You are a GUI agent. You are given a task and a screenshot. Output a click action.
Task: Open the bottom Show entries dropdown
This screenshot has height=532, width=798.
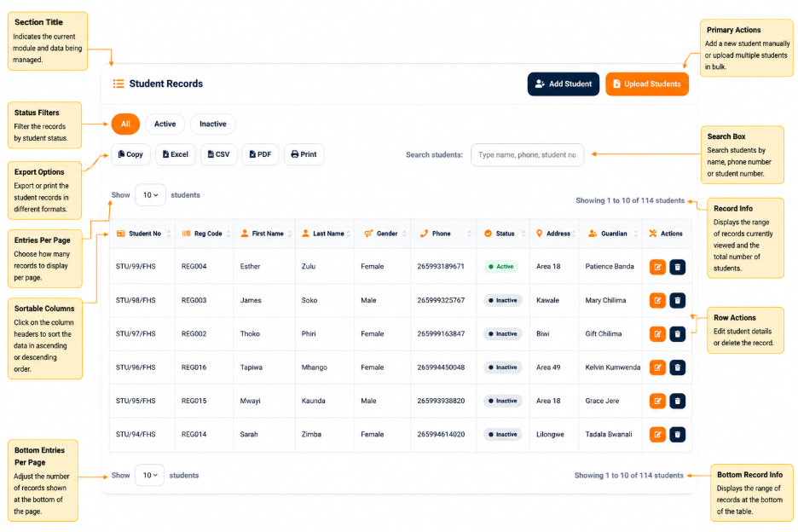click(150, 475)
